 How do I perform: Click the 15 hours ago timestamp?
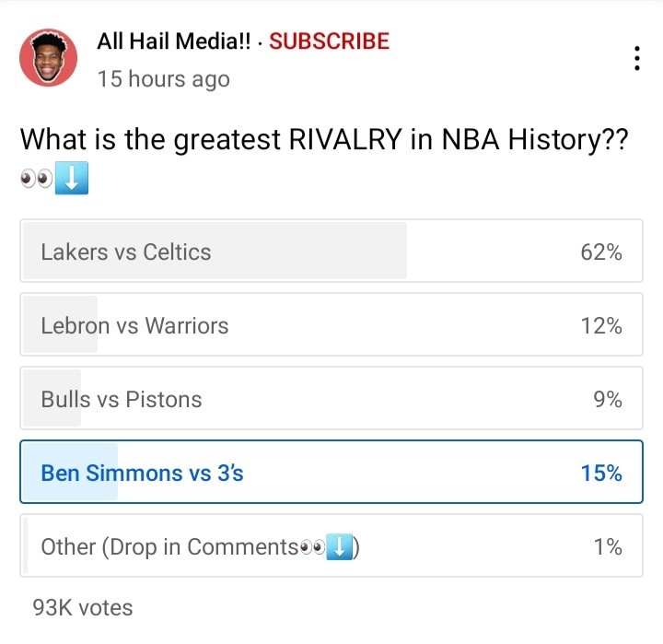(163, 79)
